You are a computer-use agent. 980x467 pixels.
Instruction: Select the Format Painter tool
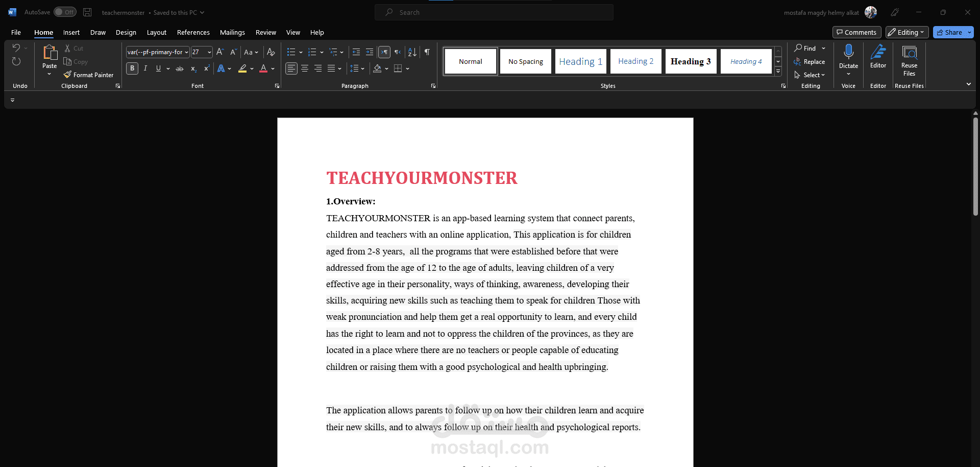click(88, 75)
